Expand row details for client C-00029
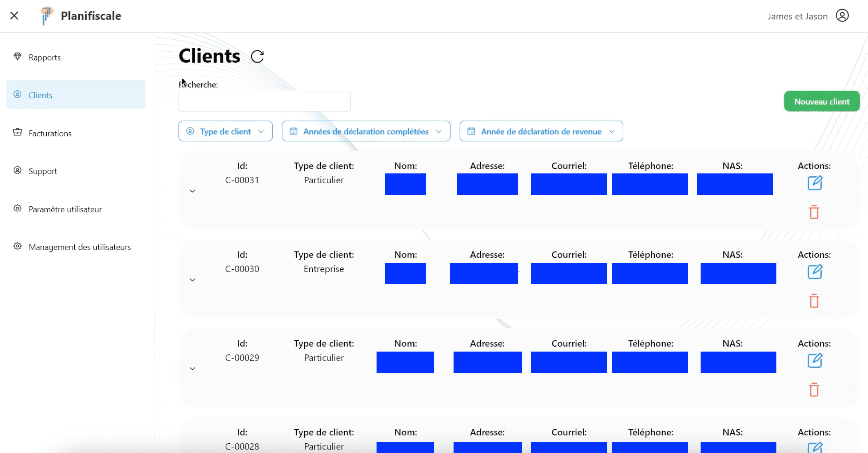The width and height of the screenshot is (868, 453). [192, 368]
